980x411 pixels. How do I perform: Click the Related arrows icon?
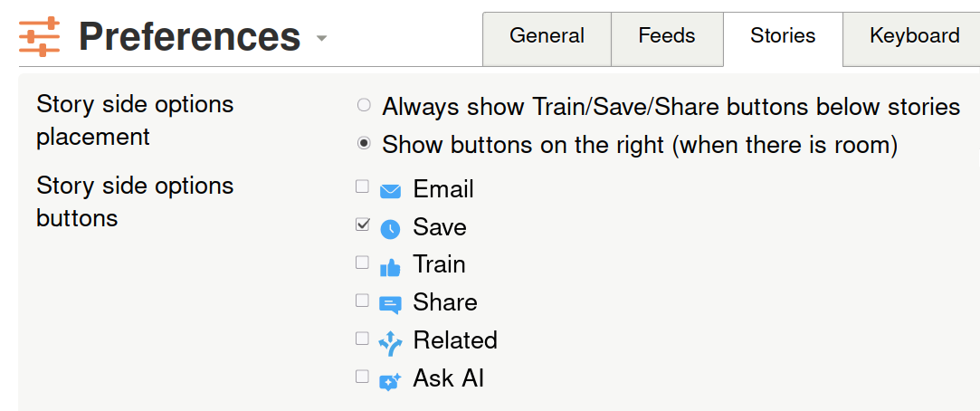pyautogui.click(x=390, y=342)
